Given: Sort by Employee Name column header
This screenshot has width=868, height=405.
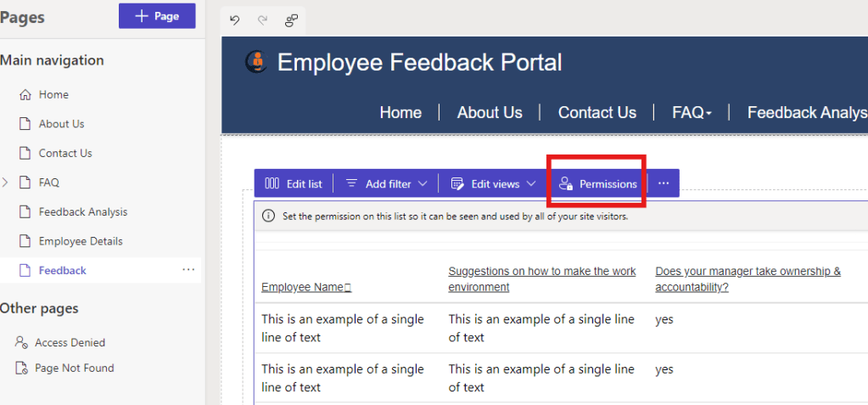Looking at the screenshot, I should click(x=305, y=287).
